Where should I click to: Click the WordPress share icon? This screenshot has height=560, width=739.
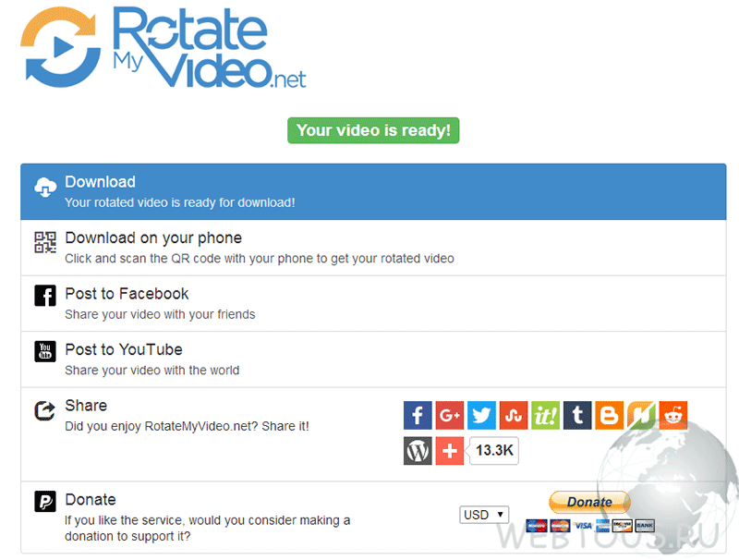418,451
